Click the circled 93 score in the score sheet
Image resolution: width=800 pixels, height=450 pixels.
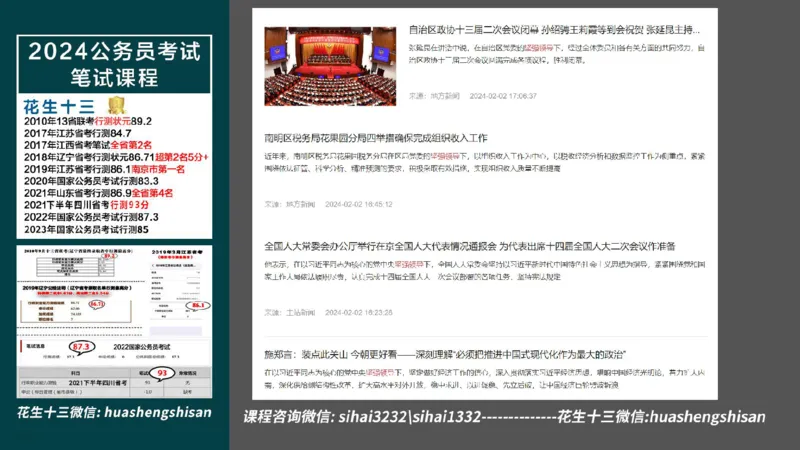tap(162, 373)
